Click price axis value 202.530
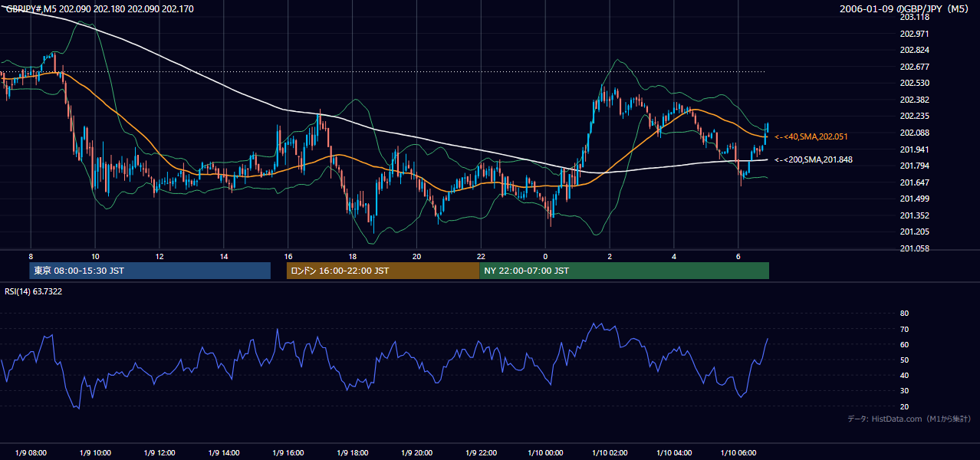 tap(914, 83)
